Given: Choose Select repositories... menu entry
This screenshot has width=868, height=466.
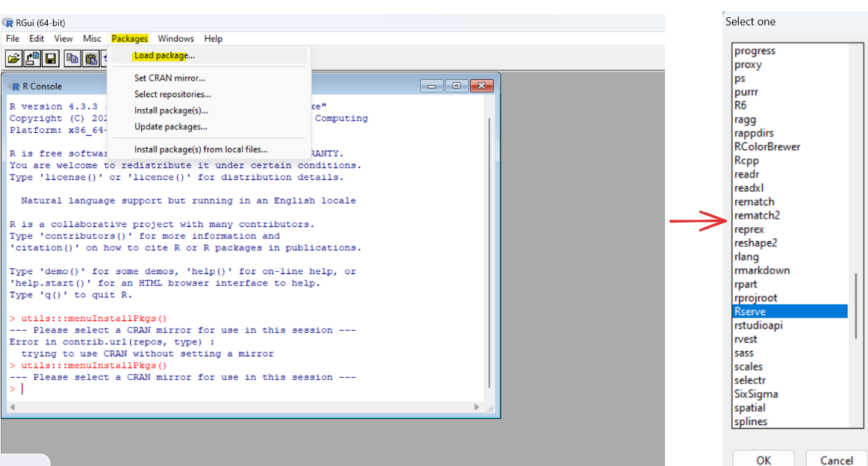Looking at the screenshot, I should (x=209, y=94).
